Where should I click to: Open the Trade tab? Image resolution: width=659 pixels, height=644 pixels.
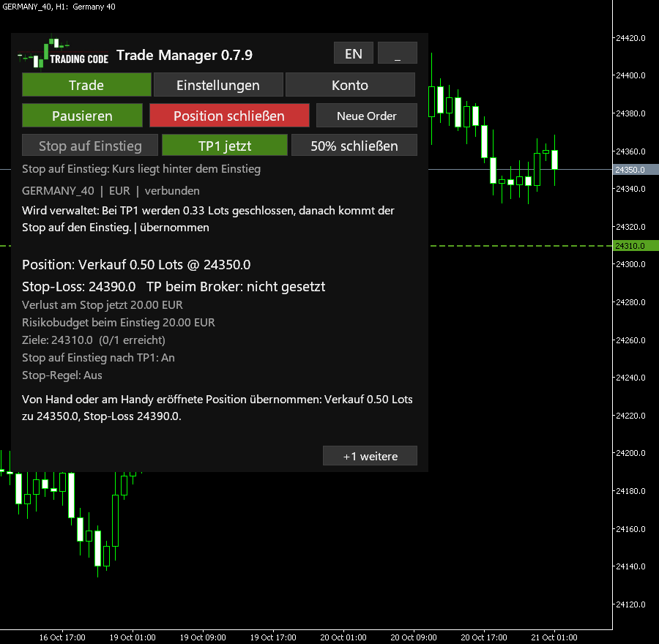click(x=86, y=85)
